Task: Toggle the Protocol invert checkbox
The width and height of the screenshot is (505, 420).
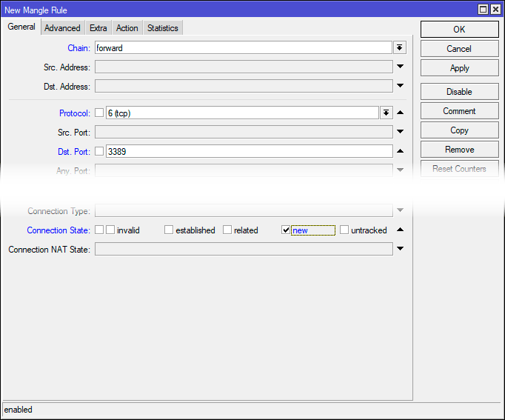Action: pyautogui.click(x=99, y=113)
